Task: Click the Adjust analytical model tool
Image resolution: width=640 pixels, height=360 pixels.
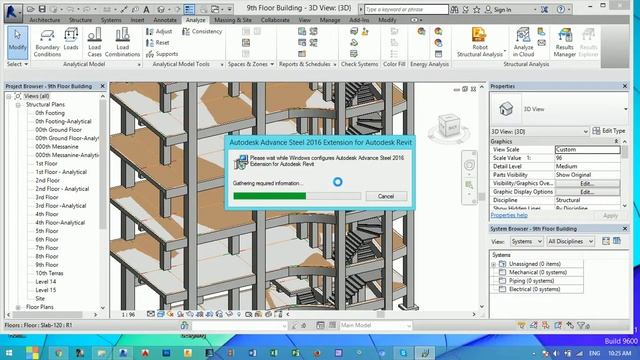Action: pyautogui.click(x=159, y=31)
